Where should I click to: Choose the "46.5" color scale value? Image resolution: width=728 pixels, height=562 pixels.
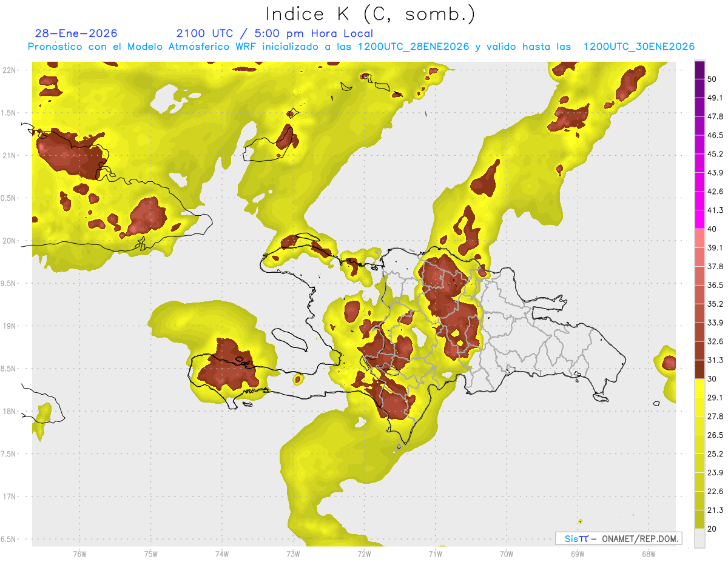715,135
